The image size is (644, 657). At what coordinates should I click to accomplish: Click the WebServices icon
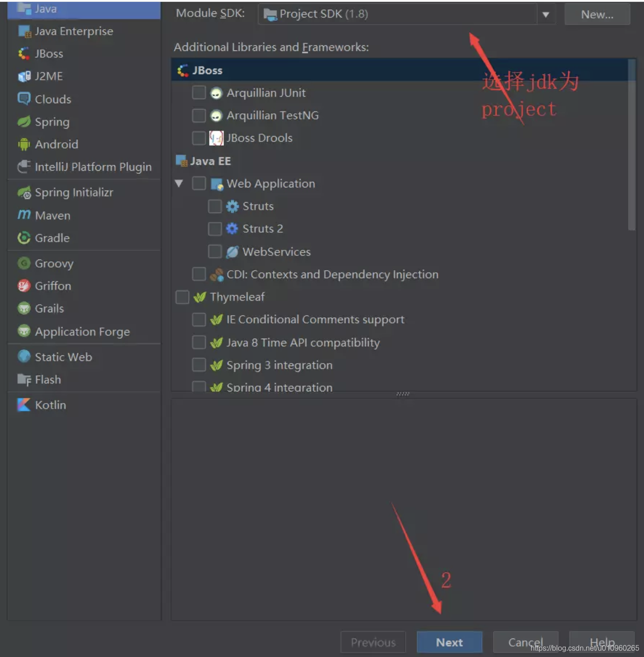tap(232, 252)
